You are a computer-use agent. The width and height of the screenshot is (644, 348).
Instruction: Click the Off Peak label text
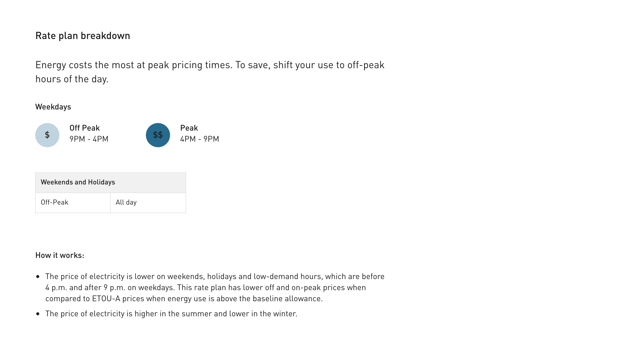coord(85,128)
